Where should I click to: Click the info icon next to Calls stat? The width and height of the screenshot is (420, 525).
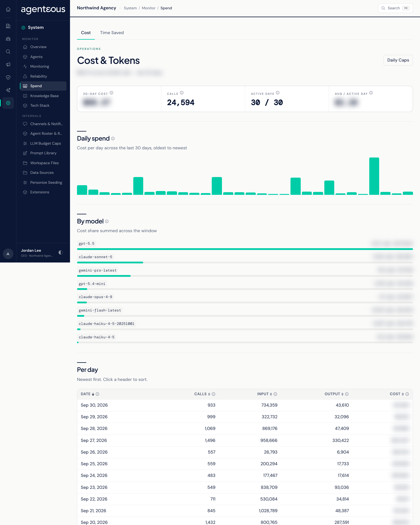pyautogui.click(x=182, y=93)
